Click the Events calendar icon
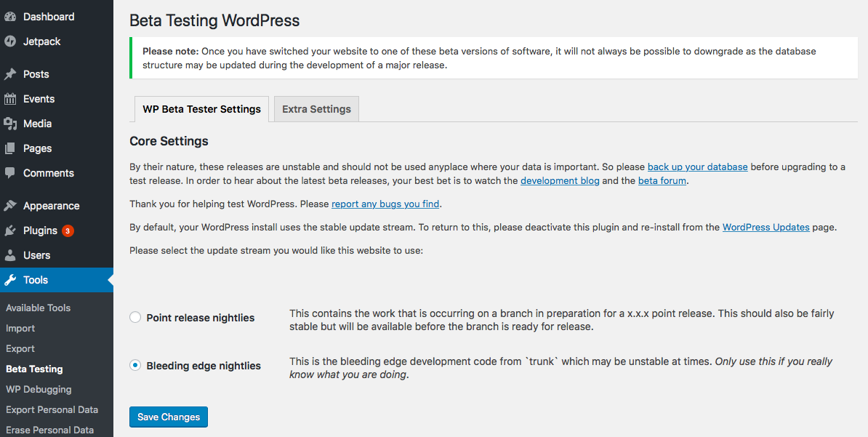Screen dimensions: 868x437 pos(10,99)
